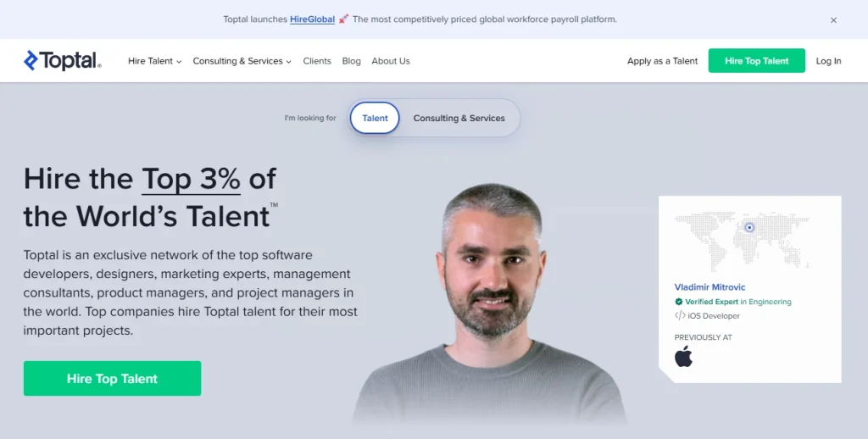Click the 'iOS Developer' text
This screenshot has height=439, width=868.
(714, 316)
